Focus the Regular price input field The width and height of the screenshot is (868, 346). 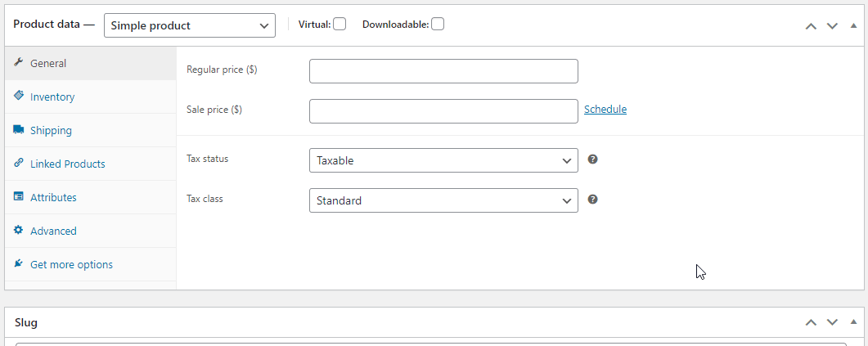point(443,71)
